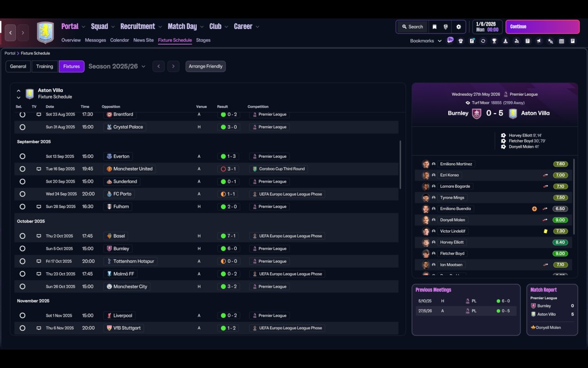Open the Bookmarks dropdown arrow
The width and height of the screenshot is (588, 368).
(x=440, y=41)
